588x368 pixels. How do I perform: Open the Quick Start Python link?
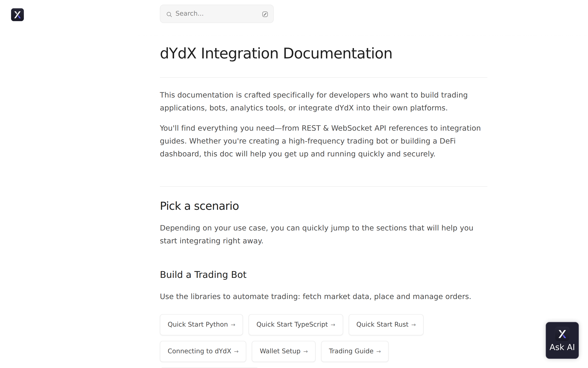(x=201, y=325)
